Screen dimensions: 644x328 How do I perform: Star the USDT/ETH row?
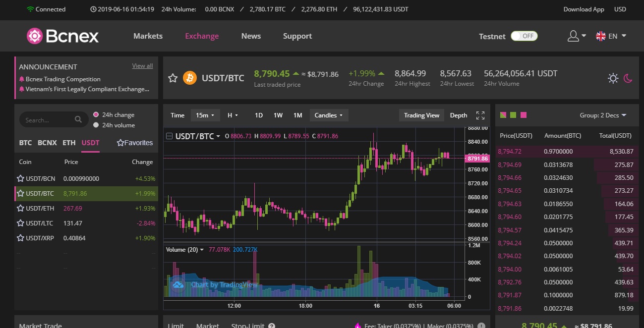[20, 208]
